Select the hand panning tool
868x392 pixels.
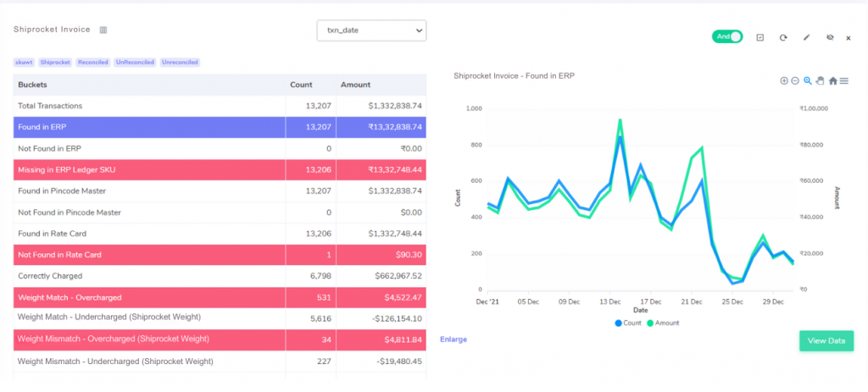[820, 80]
